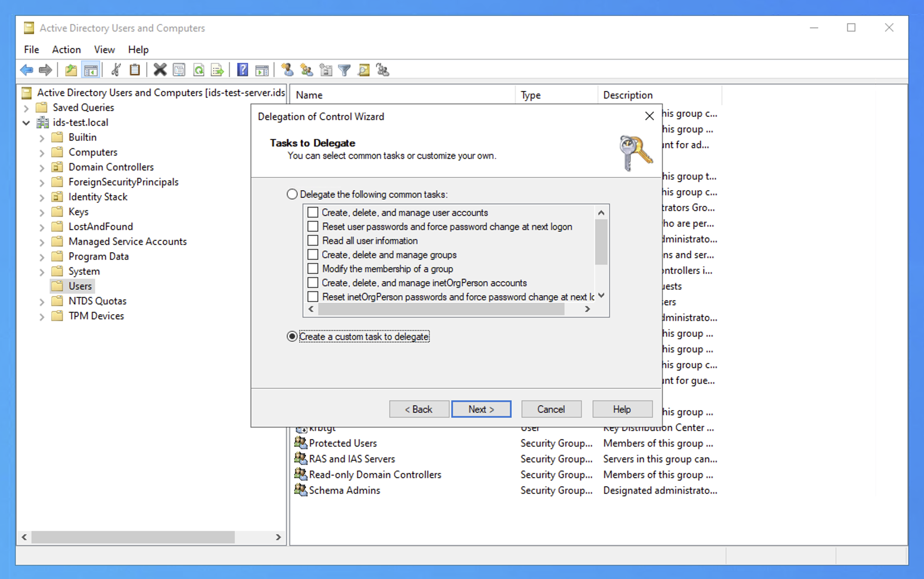This screenshot has width=924, height=579.
Task: Check Create, delete and manage groups
Action: 313,254
